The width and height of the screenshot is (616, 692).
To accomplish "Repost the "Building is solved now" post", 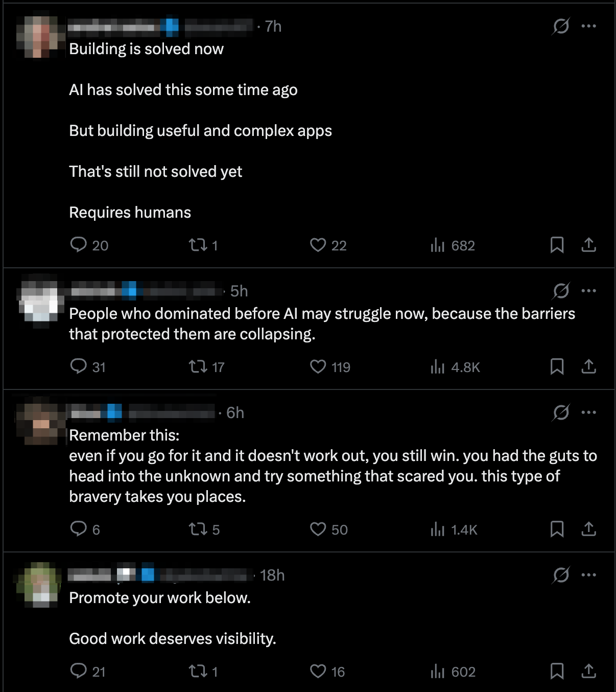I will (x=198, y=245).
